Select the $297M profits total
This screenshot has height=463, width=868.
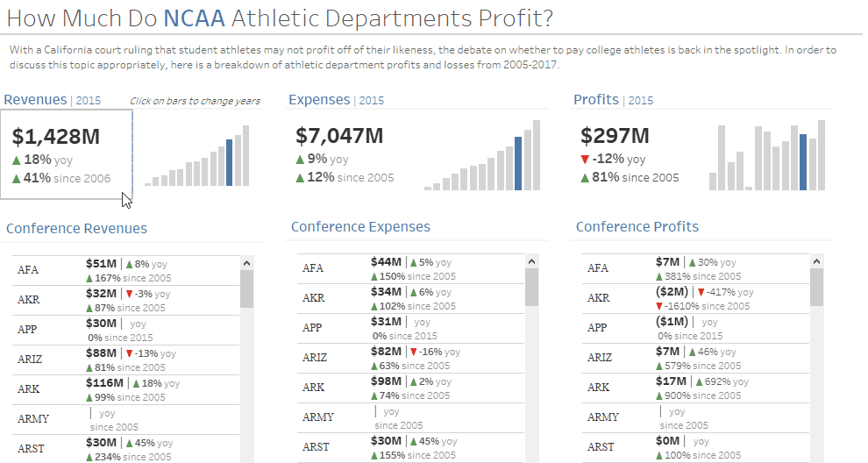click(615, 136)
